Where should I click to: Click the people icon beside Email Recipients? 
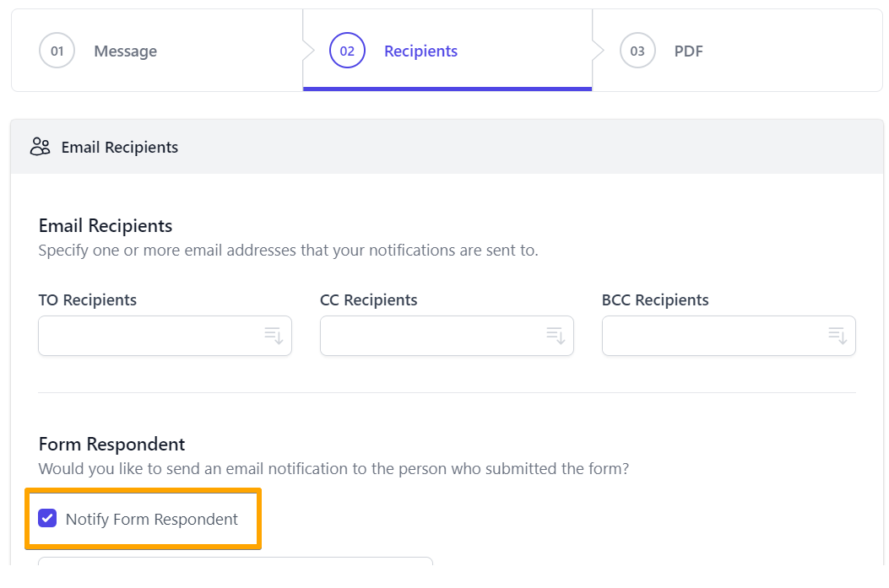click(x=40, y=147)
